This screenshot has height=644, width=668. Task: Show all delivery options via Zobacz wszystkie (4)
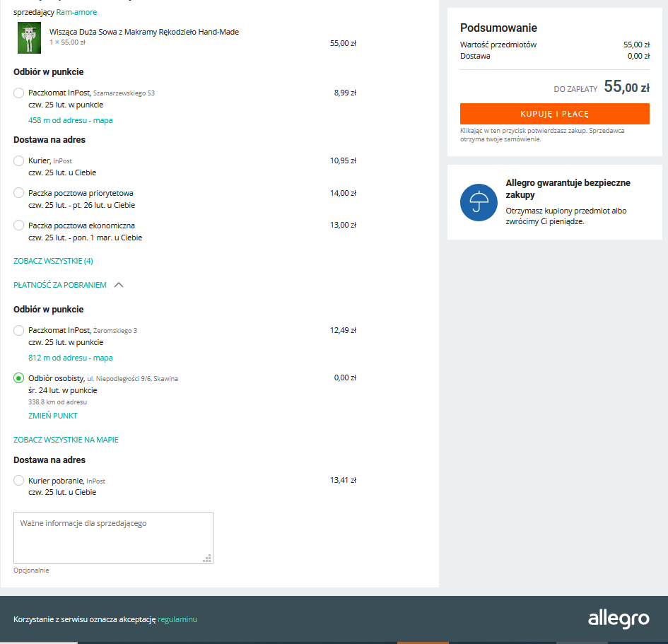coord(53,261)
